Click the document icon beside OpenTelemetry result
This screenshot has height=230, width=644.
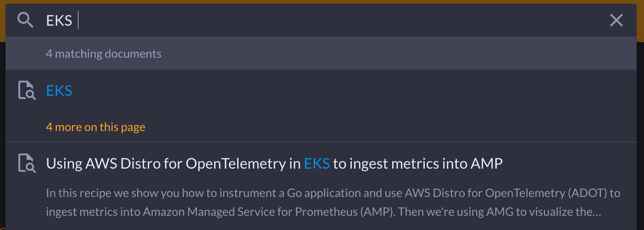(27, 163)
